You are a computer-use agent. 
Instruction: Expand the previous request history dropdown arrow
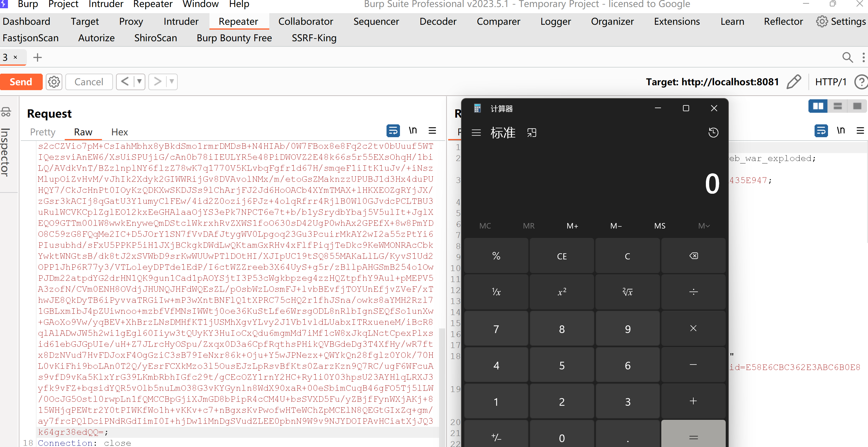pyautogui.click(x=139, y=82)
